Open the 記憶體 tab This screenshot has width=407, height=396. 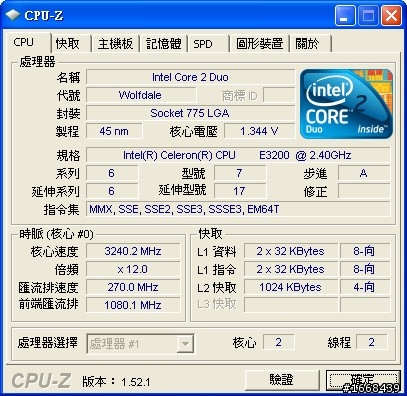click(x=164, y=44)
